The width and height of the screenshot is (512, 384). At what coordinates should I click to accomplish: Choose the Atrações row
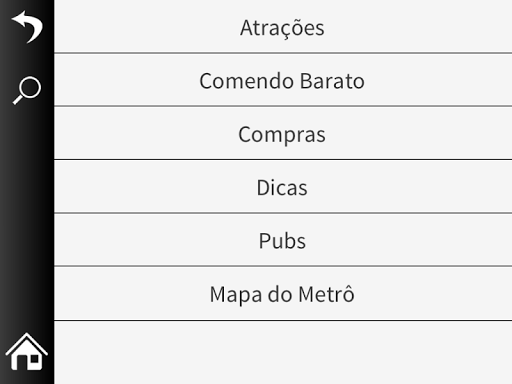[283, 26]
